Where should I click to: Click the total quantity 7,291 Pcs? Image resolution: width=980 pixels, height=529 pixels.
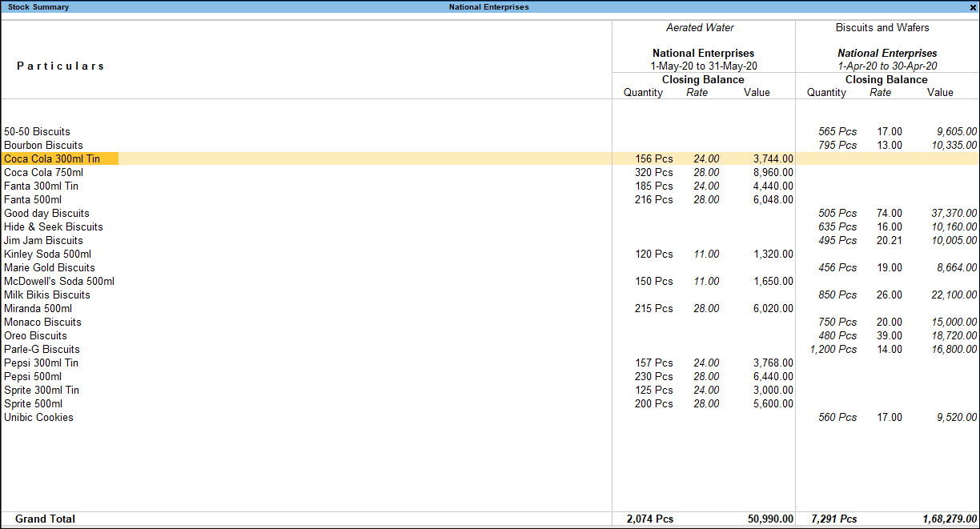pos(833,519)
